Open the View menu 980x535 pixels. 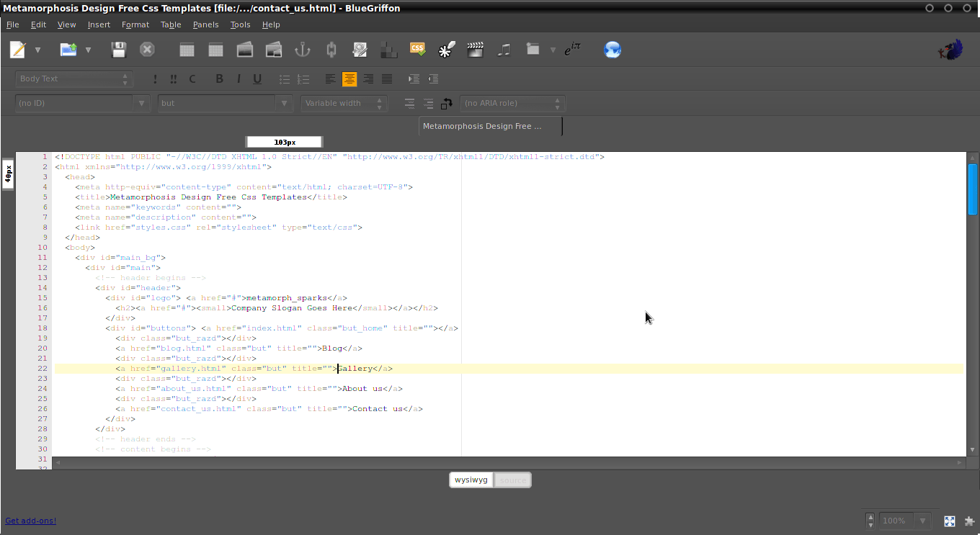click(x=67, y=24)
